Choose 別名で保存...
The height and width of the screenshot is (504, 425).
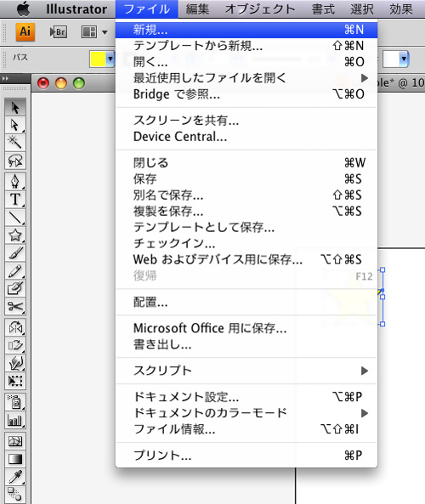pyautogui.click(x=246, y=195)
